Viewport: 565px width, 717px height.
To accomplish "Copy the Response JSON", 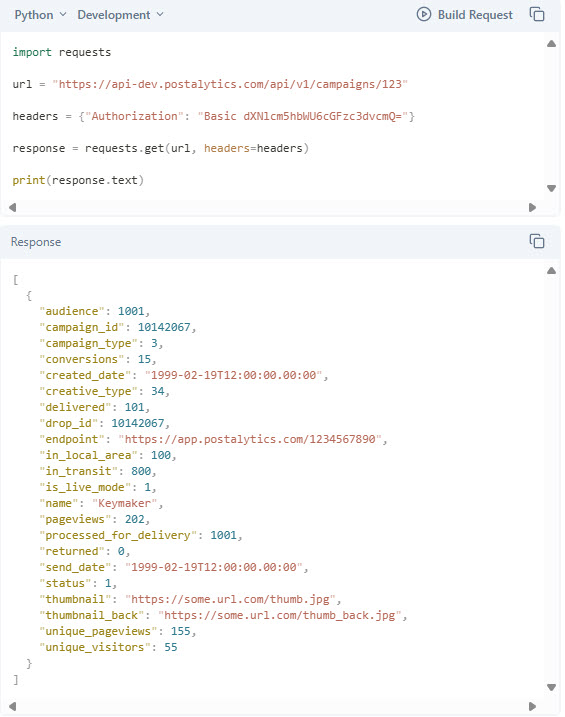I will [x=537, y=241].
